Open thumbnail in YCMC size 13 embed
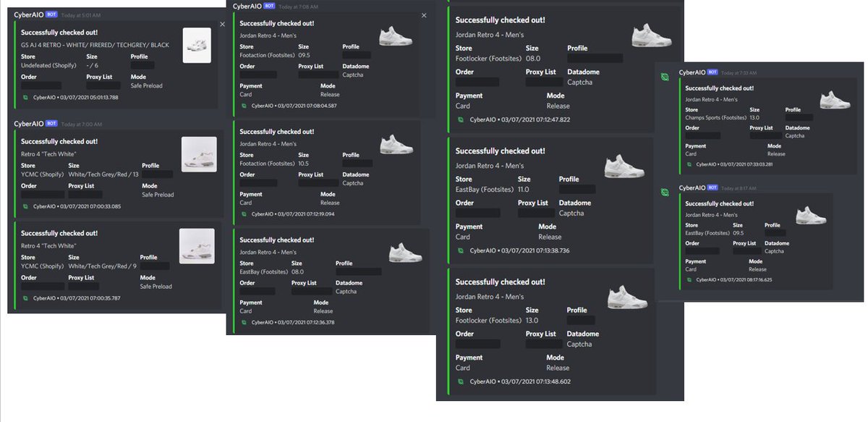 point(198,154)
